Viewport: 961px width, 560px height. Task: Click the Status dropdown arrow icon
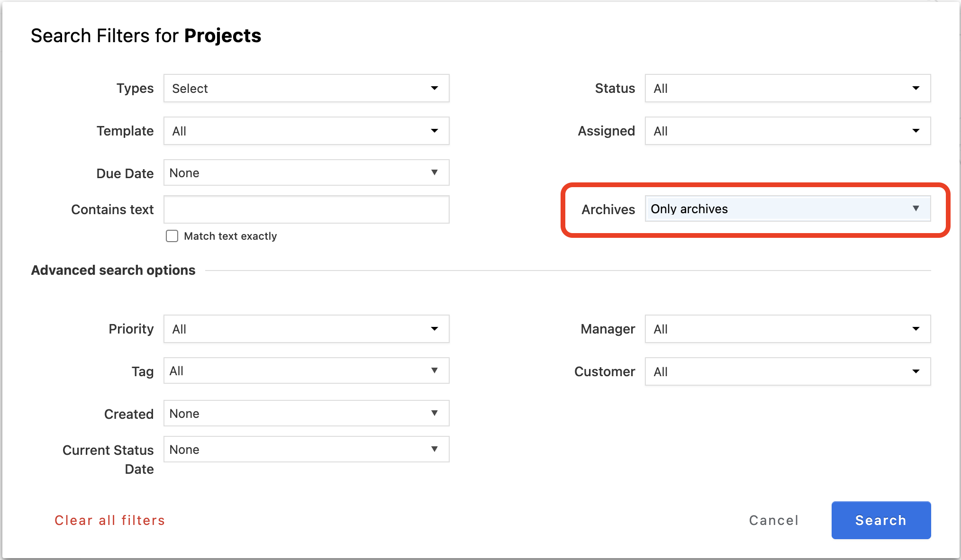click(916, 88)
